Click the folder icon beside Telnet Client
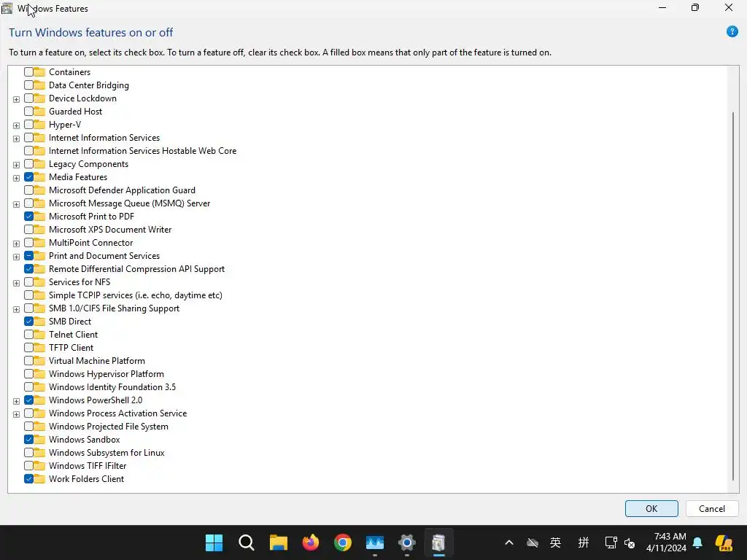This screenshot has width=747, height=560. pos(39,335)
